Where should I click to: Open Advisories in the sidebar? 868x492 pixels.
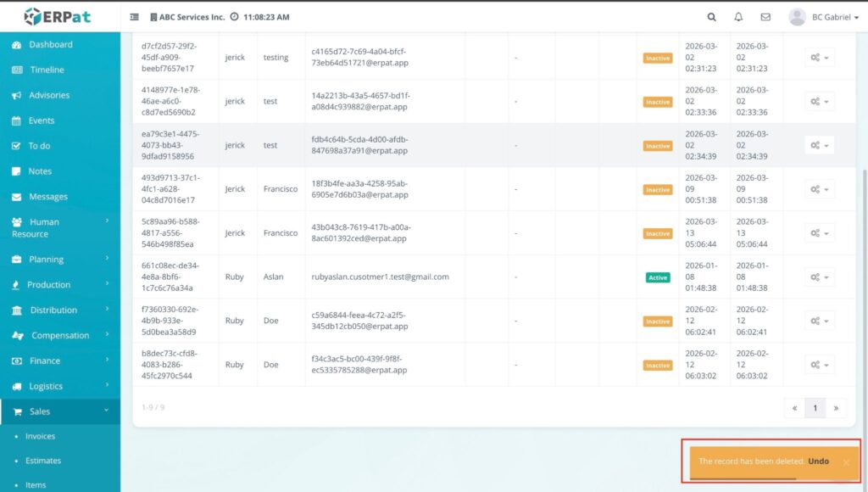tap(49, 95)
